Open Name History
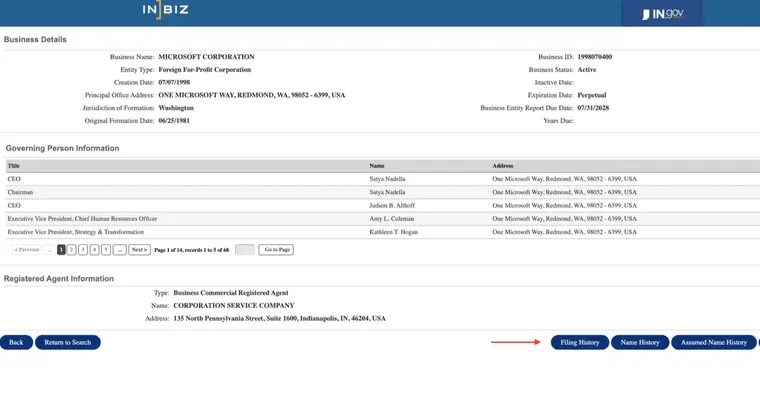This screenshot has height=412, width=760. (x=640, y=342)
